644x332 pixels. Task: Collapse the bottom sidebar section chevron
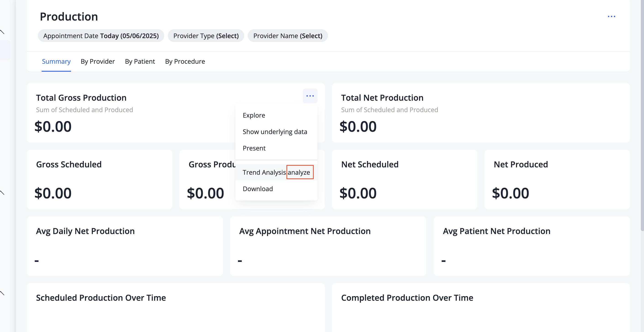coord(3,293)
